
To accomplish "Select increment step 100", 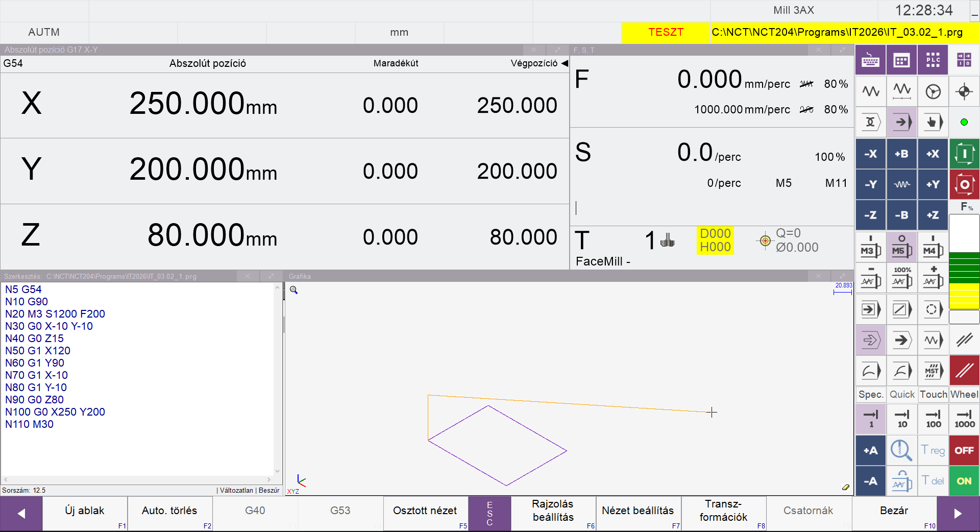I will [933, 419].
